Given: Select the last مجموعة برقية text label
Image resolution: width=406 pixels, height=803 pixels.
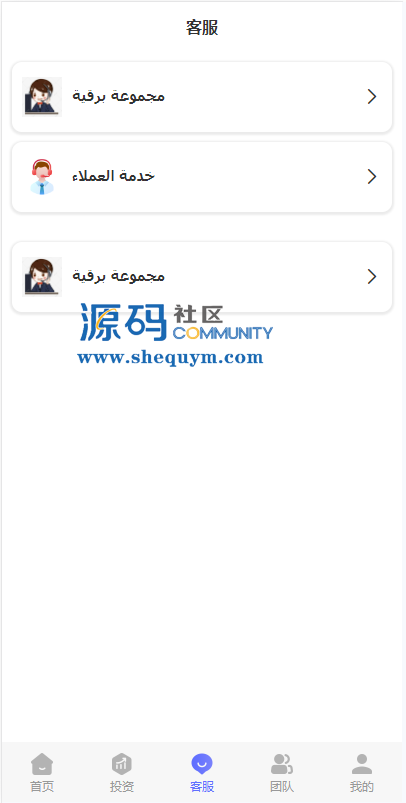Looking at the screenshot, I should pos(118,277).
